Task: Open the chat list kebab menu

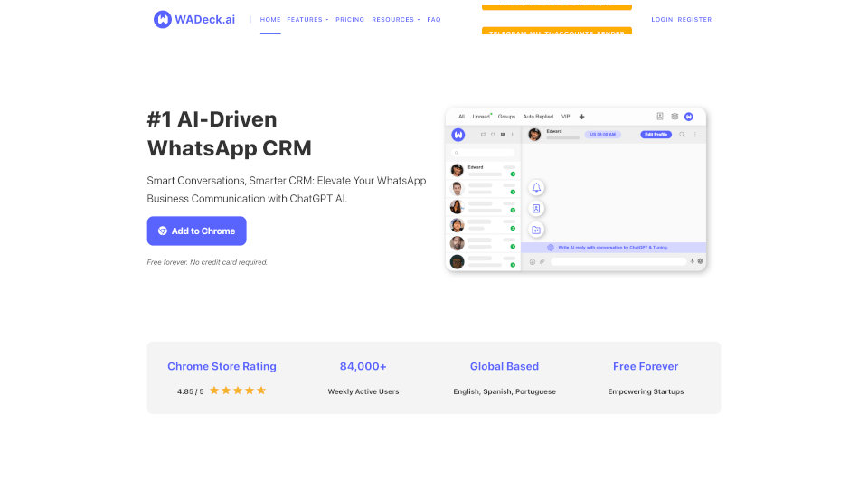Action: [x=512, y=135]
